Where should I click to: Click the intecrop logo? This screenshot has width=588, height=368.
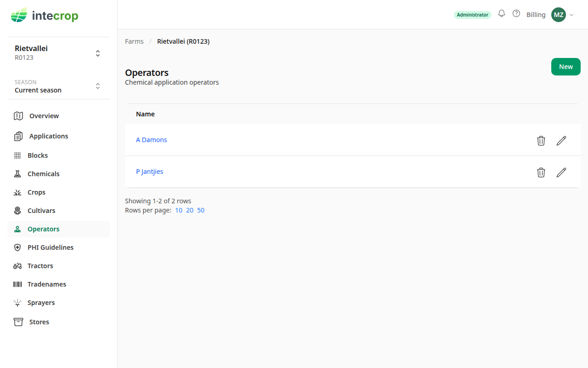pos(45,16)
